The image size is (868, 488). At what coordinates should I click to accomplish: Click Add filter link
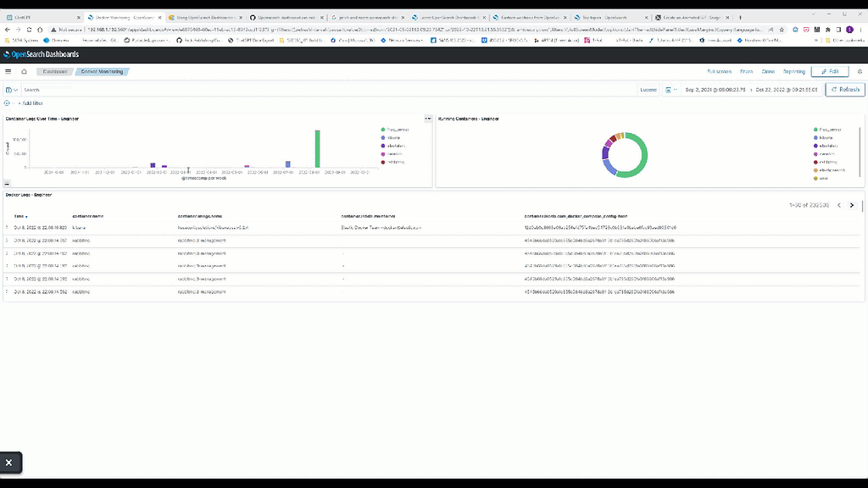click(31, 103)
